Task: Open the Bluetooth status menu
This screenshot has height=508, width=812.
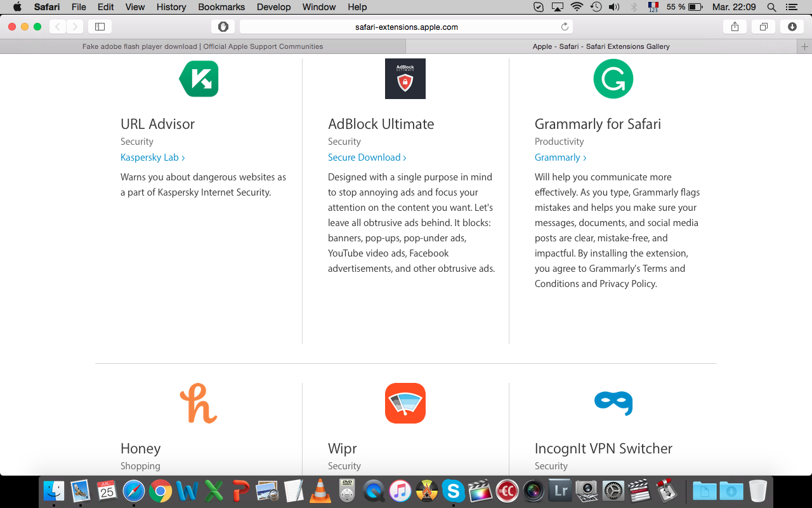Action: pos(633,7)
